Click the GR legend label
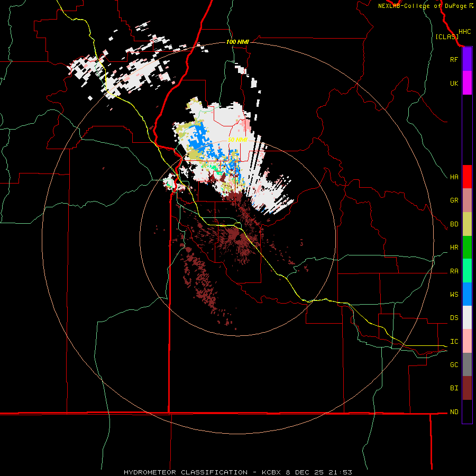The height and width of the screenshot is (476, 476). coord(454,200)
